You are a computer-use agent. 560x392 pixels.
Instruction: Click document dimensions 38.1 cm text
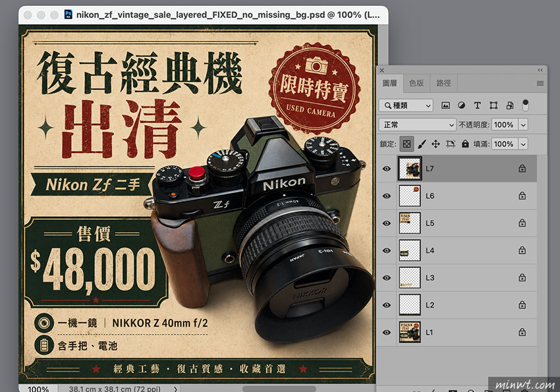[114, 389]
